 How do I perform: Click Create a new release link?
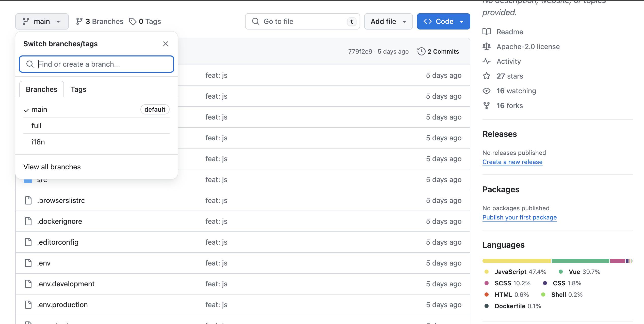point(512,162)
